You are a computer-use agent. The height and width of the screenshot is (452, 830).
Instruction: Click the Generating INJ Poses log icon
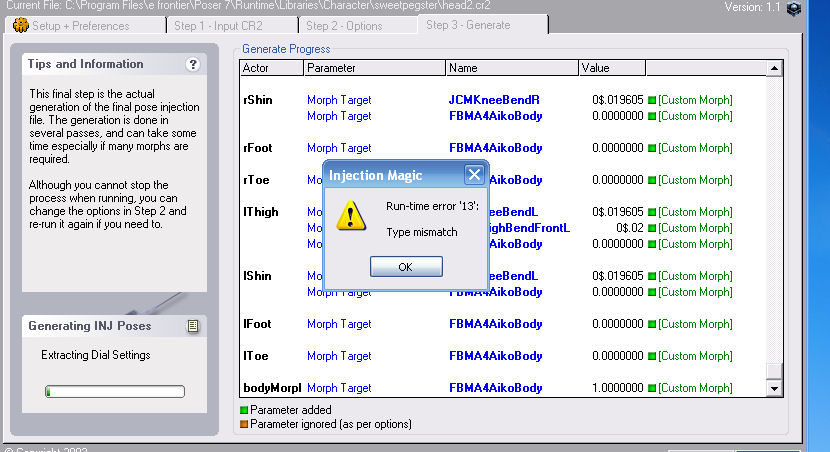(x=193, y=326)
